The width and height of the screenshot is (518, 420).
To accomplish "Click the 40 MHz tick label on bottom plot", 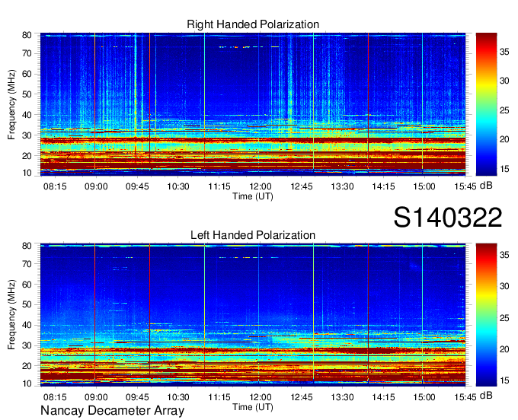I will coord(27,326).
